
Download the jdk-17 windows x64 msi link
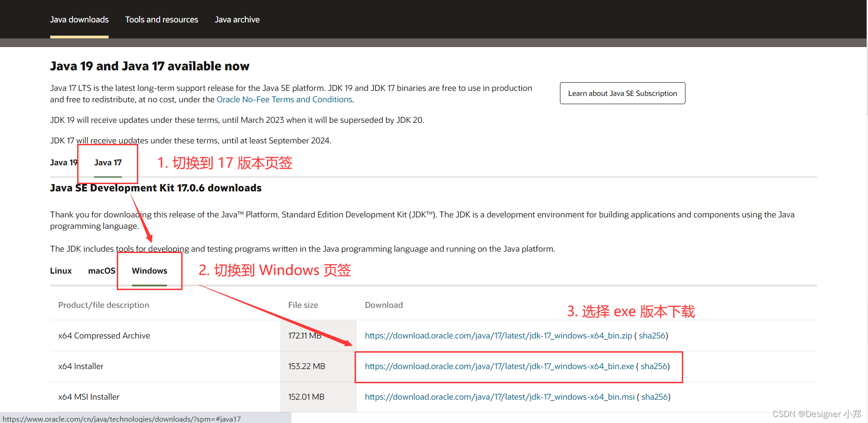click(500, 397)
